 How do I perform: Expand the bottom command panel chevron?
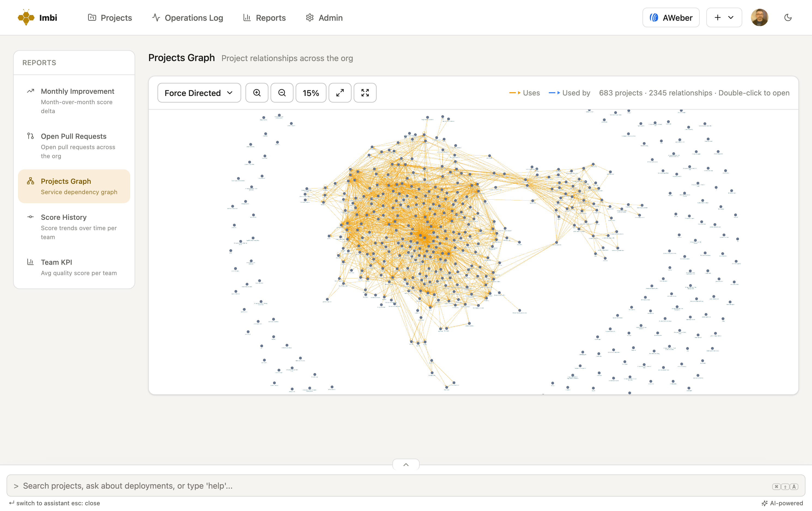click(406, 464)
